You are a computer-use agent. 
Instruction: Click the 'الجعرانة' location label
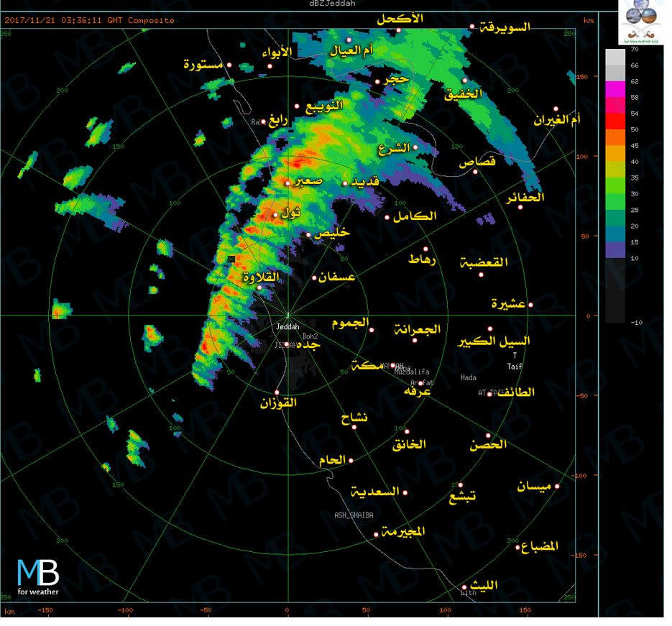coord(418,329)
